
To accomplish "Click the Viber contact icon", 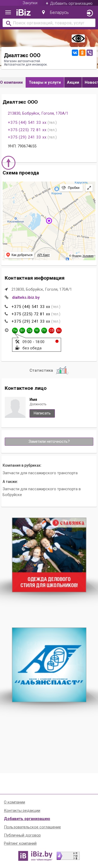I will [90, 52].
